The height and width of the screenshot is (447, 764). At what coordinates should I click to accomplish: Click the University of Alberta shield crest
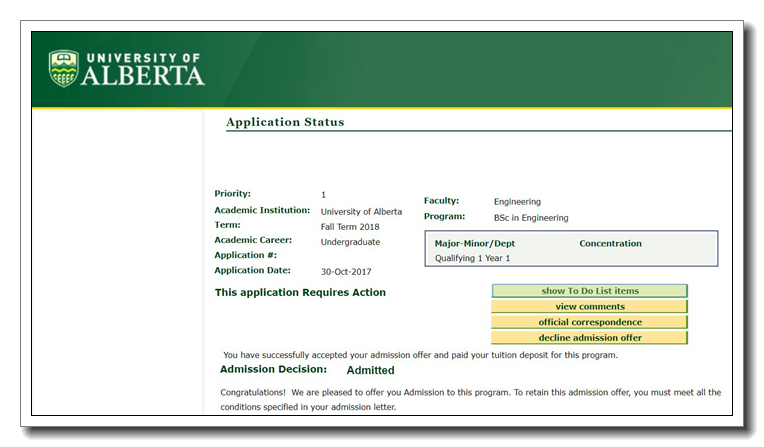click(64, 68)
